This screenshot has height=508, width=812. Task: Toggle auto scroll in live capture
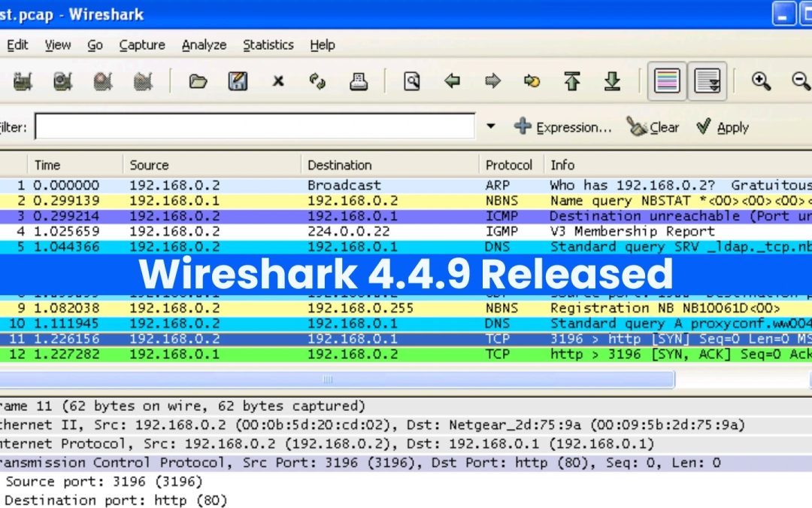coord(707,81)
